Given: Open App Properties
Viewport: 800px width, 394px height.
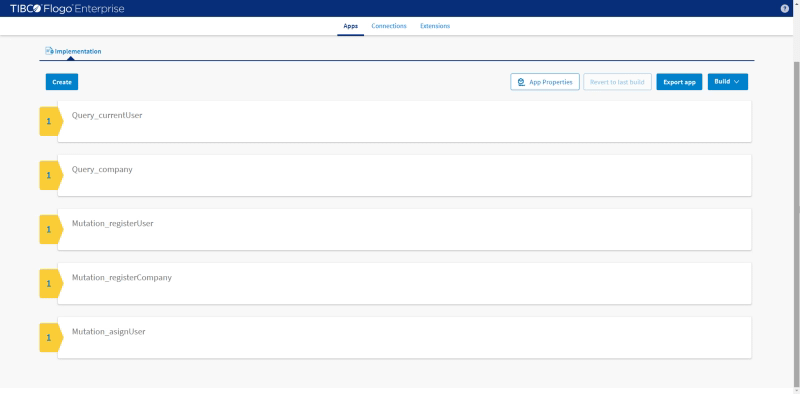Looking at the screenshot, I should point(545,82).
